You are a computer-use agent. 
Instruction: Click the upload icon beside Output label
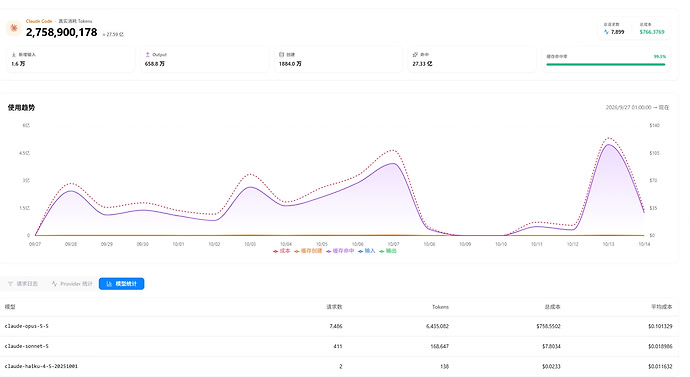tap(147, 55)
